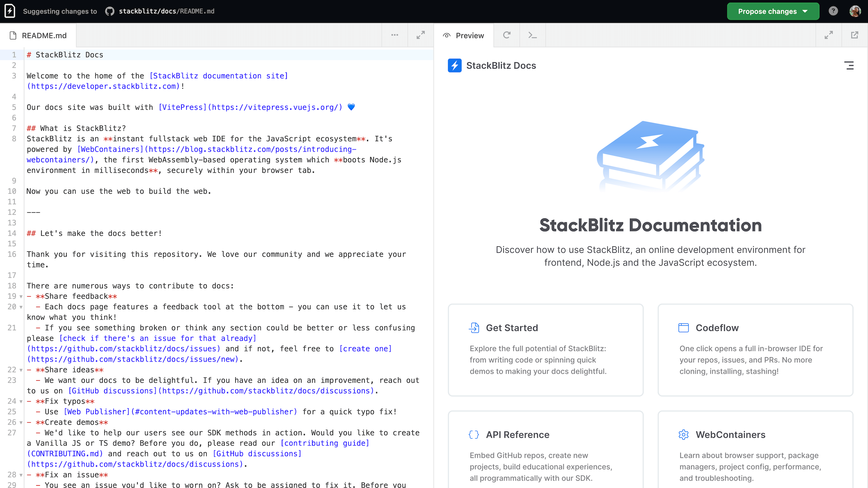
Task: Open the help question mark icon
Action: tap(833, 11)
